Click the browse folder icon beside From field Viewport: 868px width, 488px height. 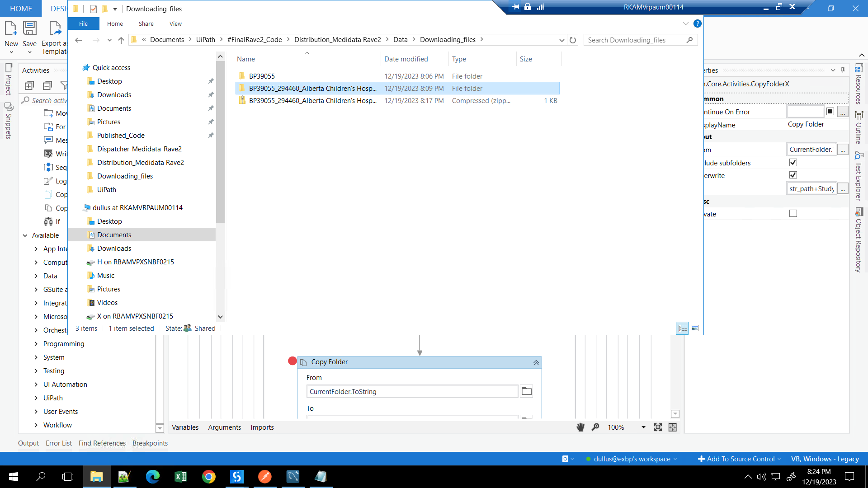click(526, 391)
